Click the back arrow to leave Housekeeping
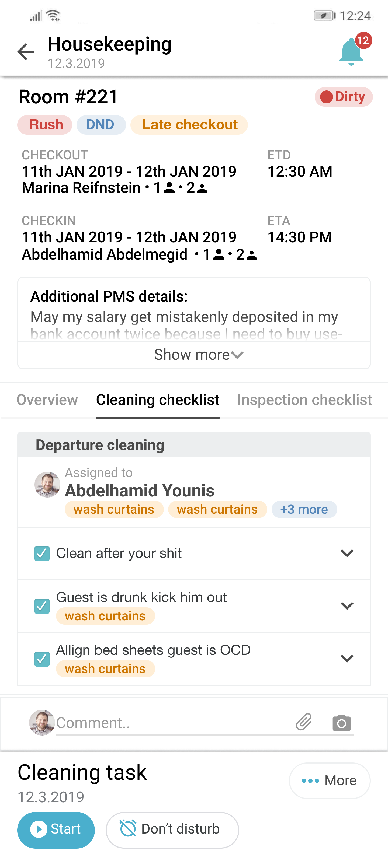388x868 pixels. (26, 51)
